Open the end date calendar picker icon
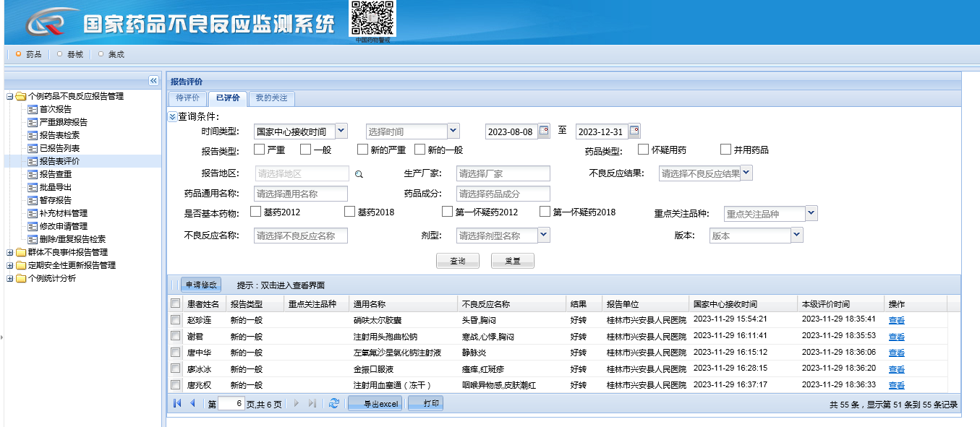The height and width of the screenshot is (427, 980). [x=634, y=131]
